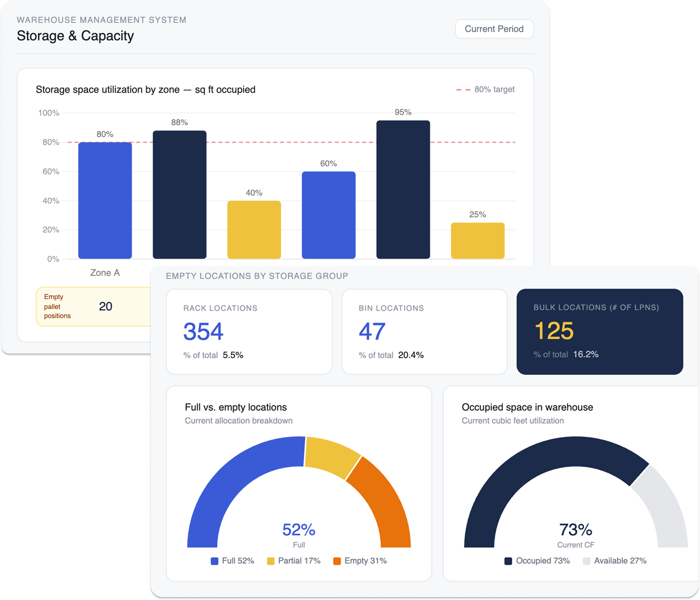This screenshot has width=700, height=600.
Task: Open the Bin Locations card
Action: tap(425, 332)
